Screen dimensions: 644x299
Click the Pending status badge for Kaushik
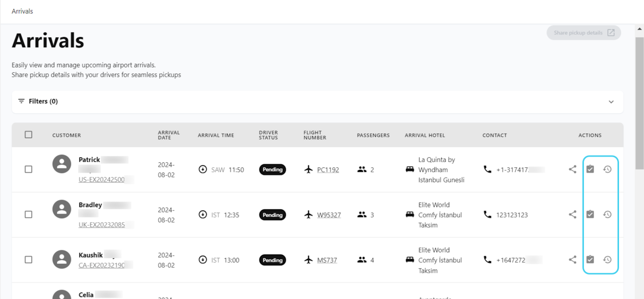273,260
